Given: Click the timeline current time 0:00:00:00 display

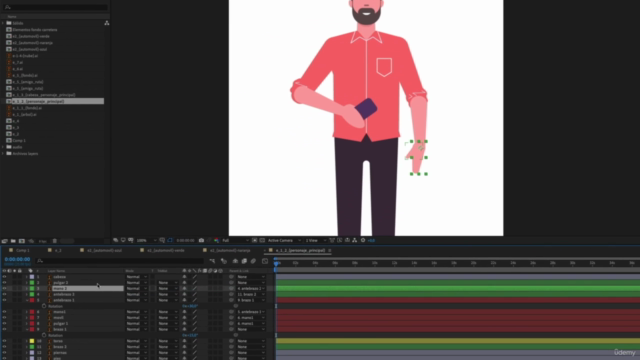Looking at the screenshot, I should [x=17, y=259].
